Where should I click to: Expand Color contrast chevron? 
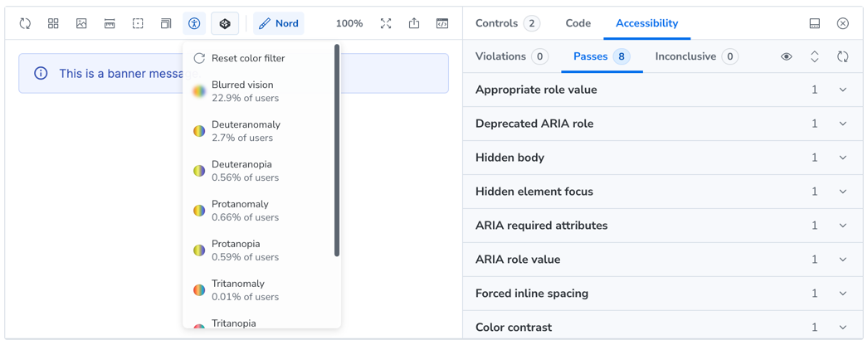point(842,328)
